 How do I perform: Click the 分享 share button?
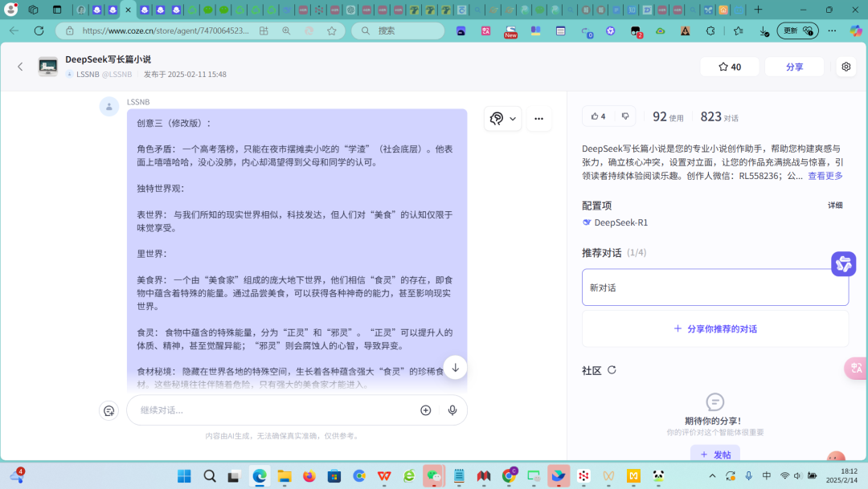(x=794, y=67)
